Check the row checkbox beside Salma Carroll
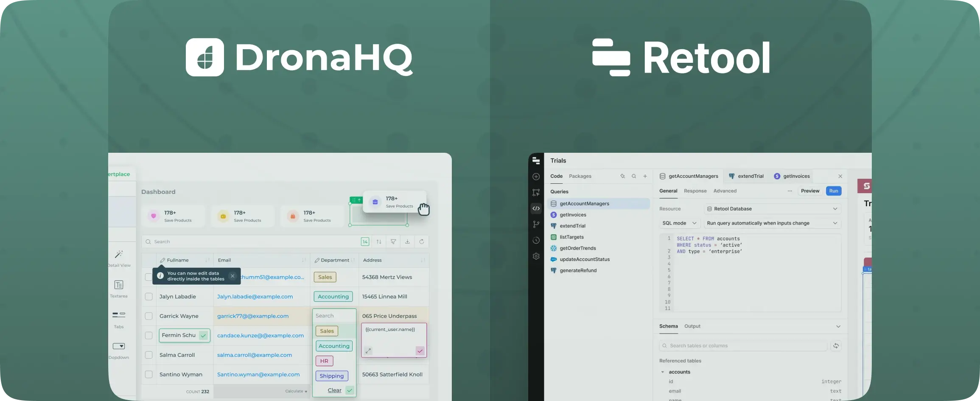Viewport: 980px width, 401px height. pos(149,355)
